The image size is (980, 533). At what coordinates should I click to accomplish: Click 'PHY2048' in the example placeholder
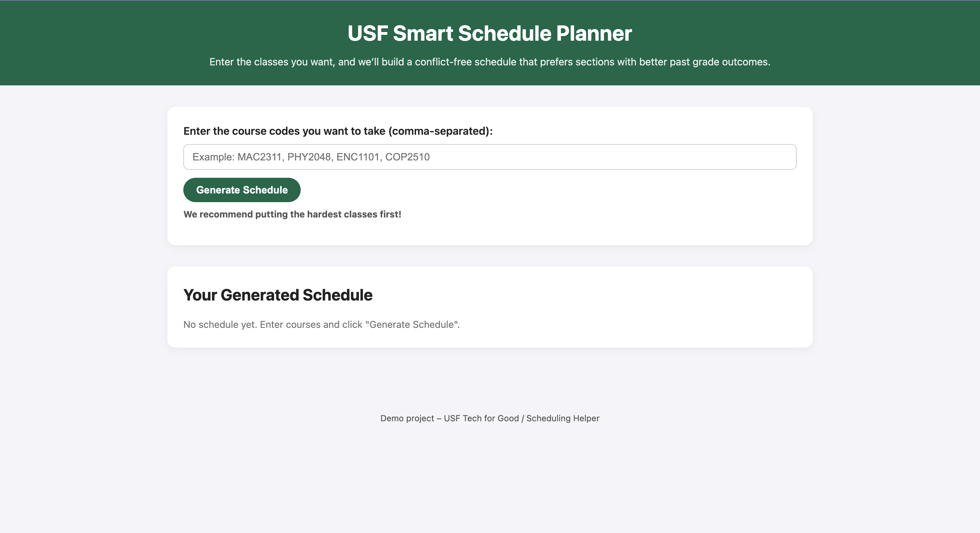(310, 157)
